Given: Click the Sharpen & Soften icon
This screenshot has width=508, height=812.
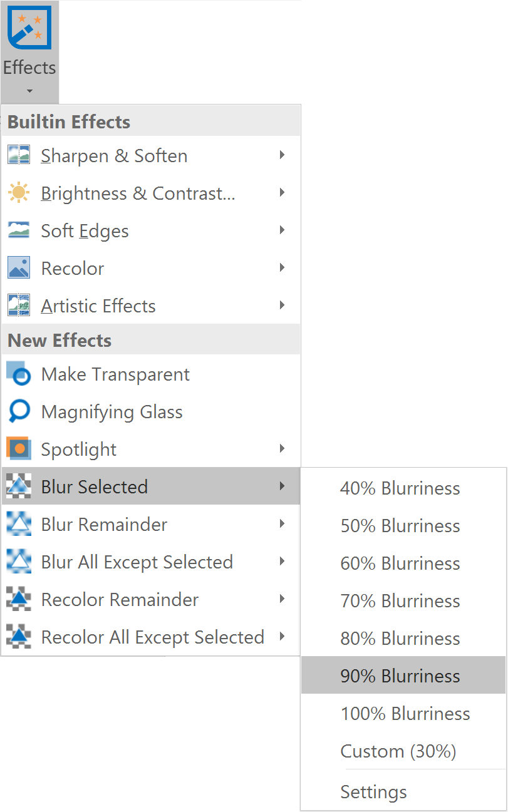Looking at the screenshot, I should pyautogui.click(x=19, y=155).
